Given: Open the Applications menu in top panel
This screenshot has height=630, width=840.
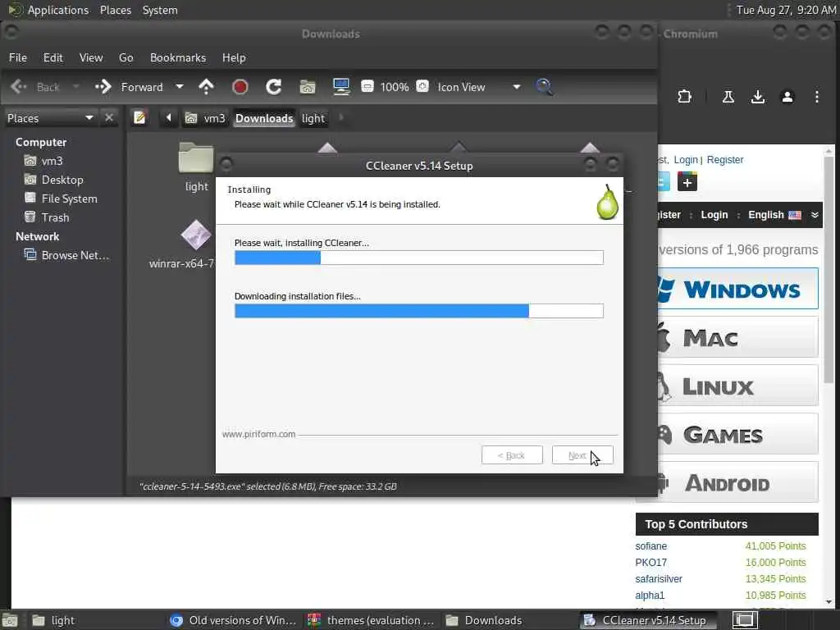Looking at the screenshot, I should click(x=58, y=10).
